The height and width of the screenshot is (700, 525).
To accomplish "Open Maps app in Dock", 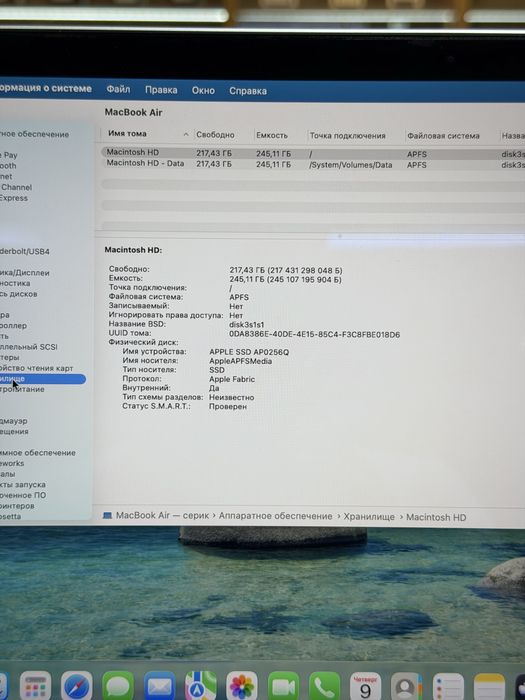I will (201, 687).
